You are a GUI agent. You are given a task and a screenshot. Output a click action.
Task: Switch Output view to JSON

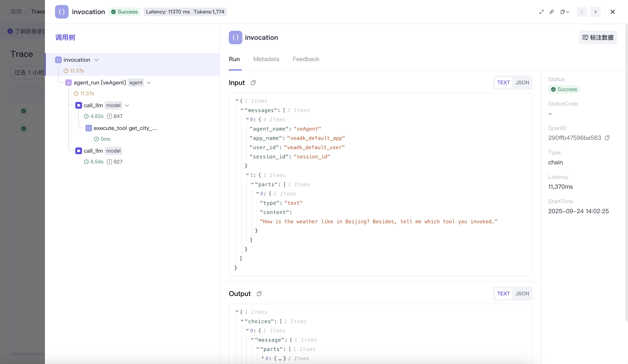pos(522,294)
